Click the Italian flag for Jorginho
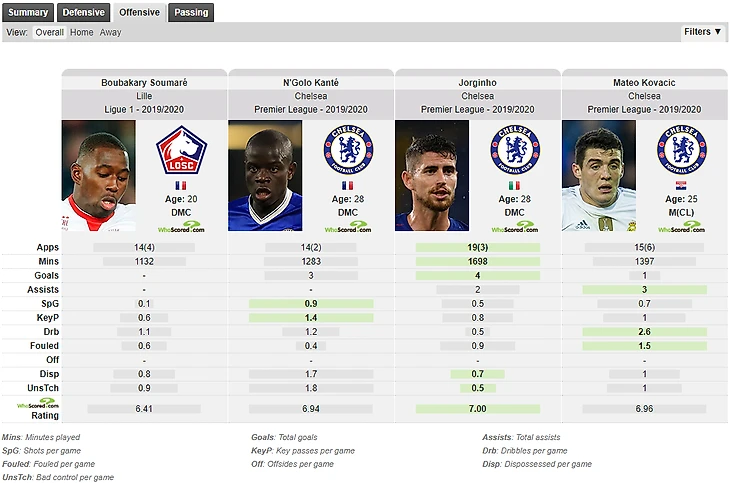The width and height of the screenshot is (730, 483). click(514, 185)
